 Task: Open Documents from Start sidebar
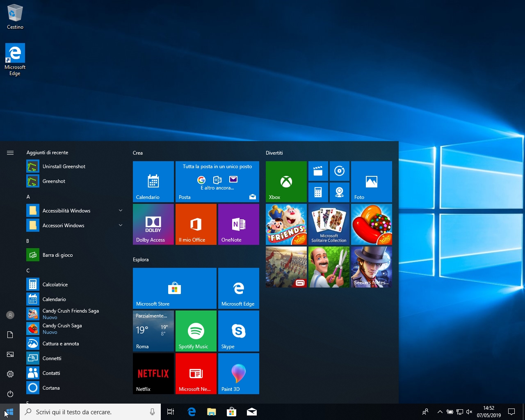(x=10, y=335)
